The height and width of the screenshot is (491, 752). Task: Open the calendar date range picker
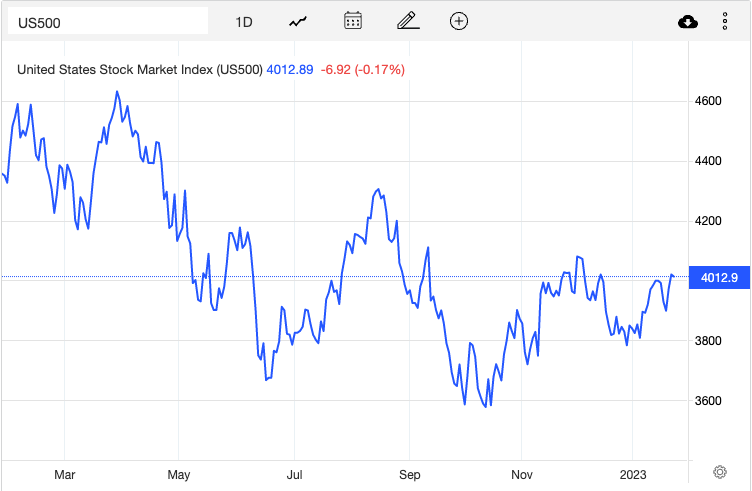pyautogui.click(x=353, y=21)
